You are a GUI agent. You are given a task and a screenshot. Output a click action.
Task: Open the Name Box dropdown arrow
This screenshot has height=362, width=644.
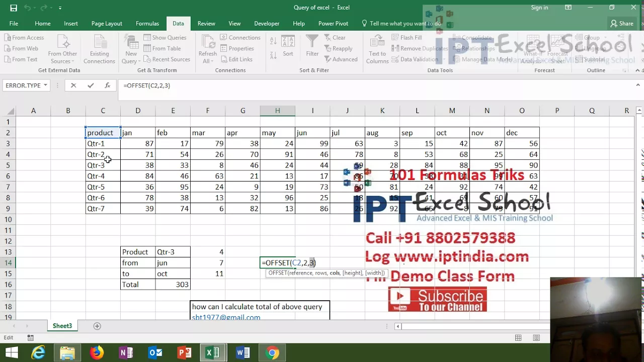[45, 85]
